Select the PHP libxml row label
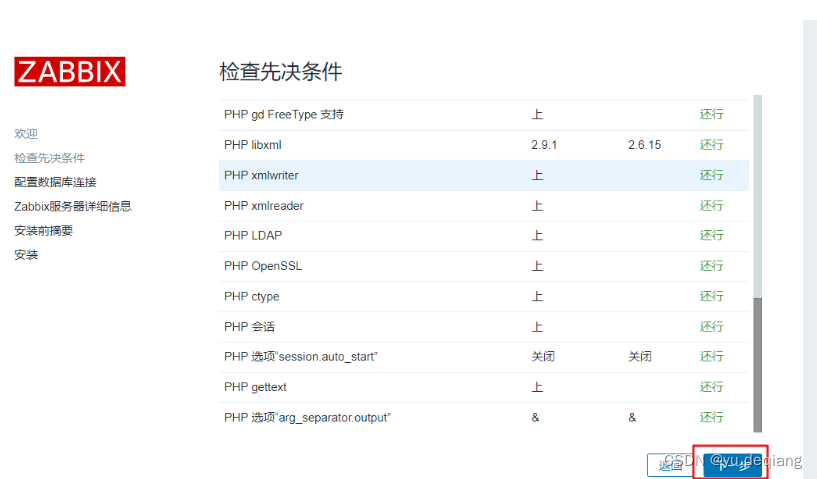 coord(253,145)
